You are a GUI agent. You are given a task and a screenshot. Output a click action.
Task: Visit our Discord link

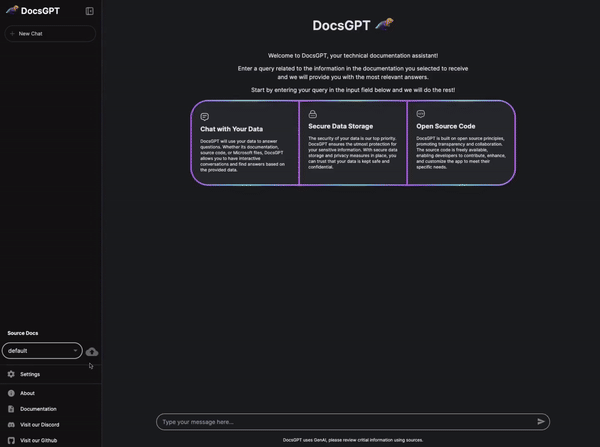39,424
